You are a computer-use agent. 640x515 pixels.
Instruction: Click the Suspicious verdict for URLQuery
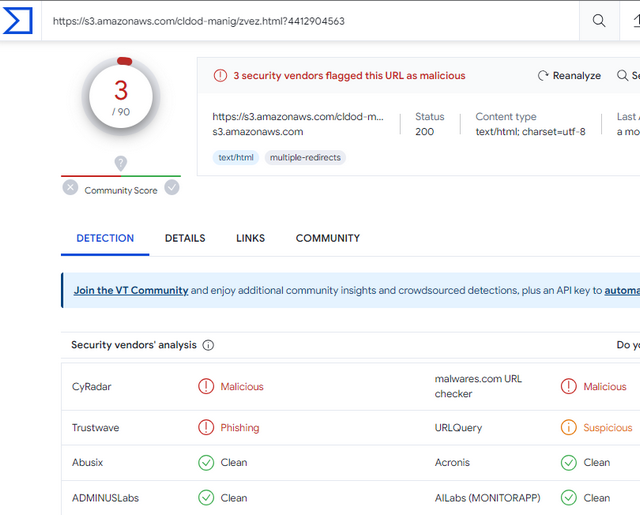(x=607, y=428)
